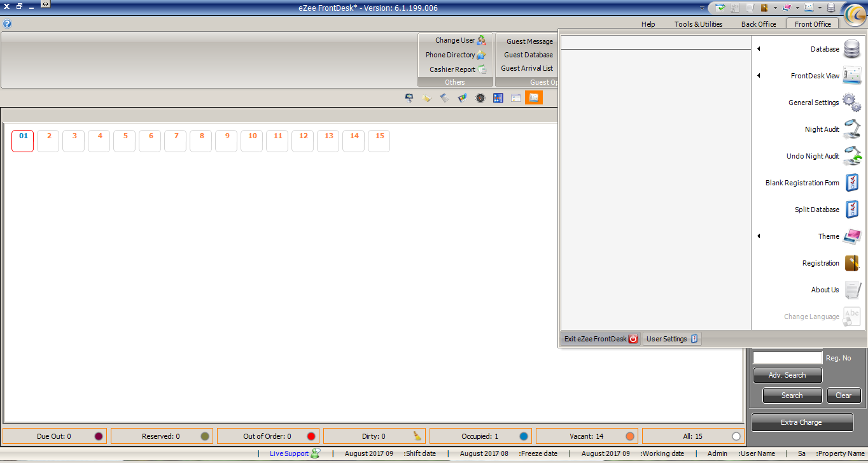Click the notebook toolbar icon
This screenshot has width=868, height=463.
pyautogui.click(x=445, y=97)
